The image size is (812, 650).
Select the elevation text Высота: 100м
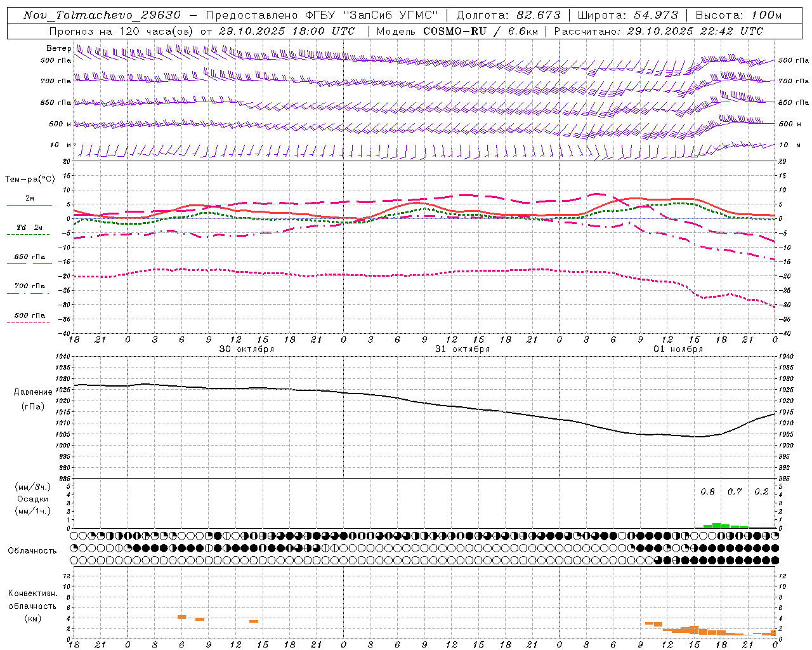739,15
